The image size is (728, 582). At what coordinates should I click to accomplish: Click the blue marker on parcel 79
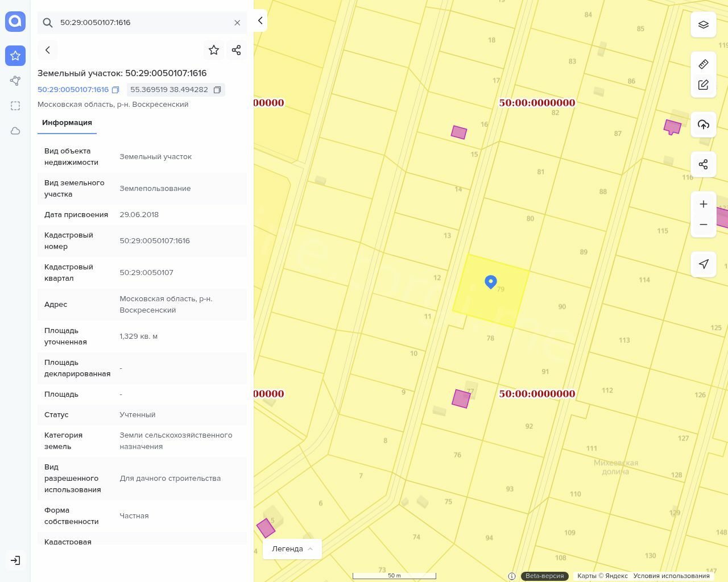[x=490, y=281]
